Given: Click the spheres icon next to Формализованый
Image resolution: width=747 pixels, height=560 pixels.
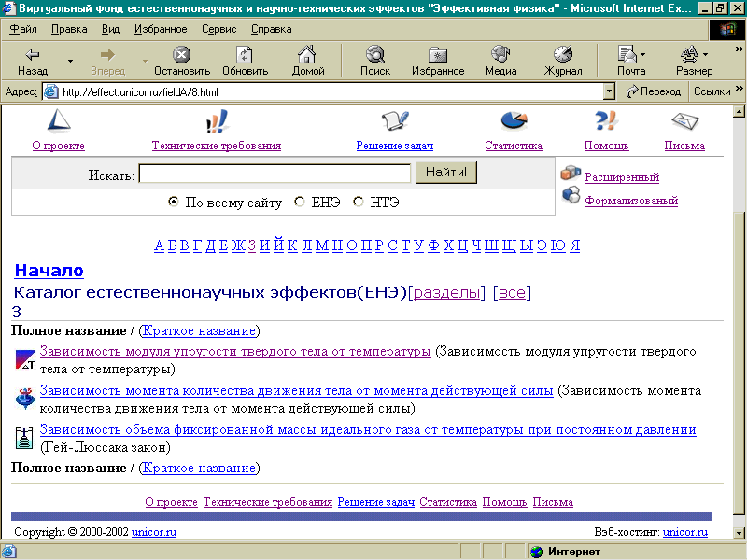Looking at the screenshot, I should (571, 195).
